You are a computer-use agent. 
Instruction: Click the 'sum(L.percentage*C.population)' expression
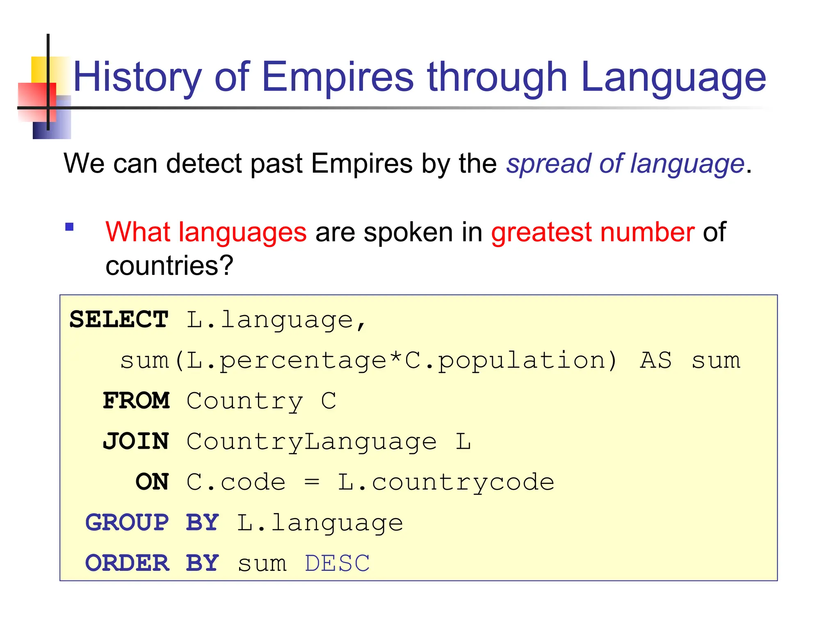point(368,361)
